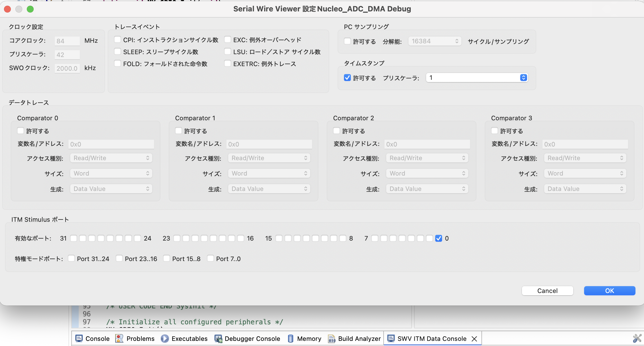Open the timestamp prescaler dropdown

[x=477, y=78]
